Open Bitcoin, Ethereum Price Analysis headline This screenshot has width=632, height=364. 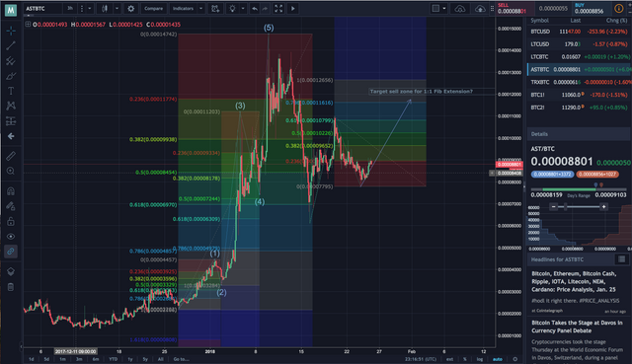[x=574, y=281]
